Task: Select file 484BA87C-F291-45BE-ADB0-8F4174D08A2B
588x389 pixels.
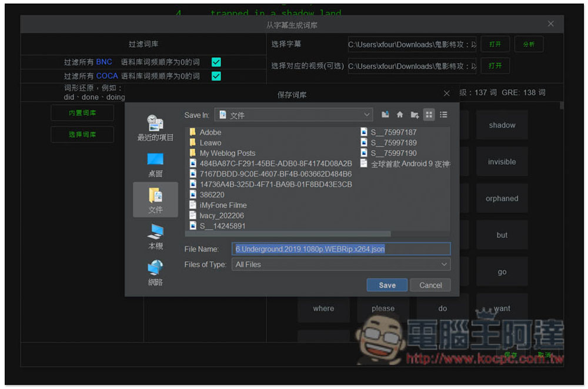Action: (x=270, y=164)
